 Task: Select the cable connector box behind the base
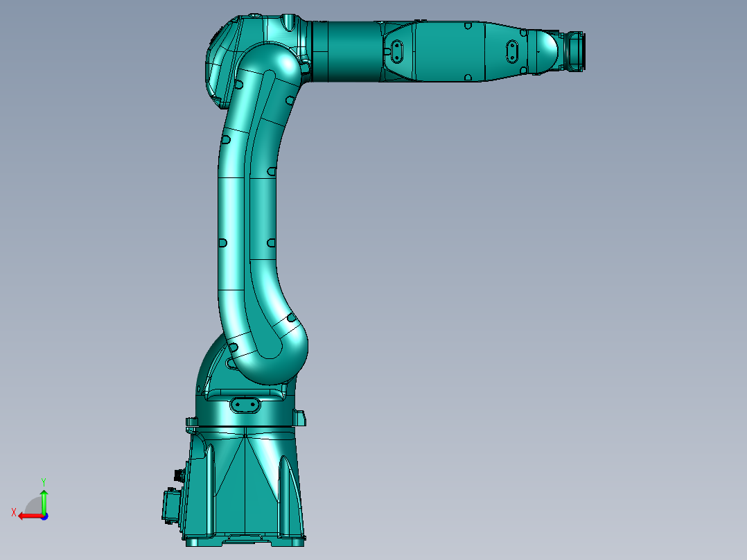[x=172, y=505]
